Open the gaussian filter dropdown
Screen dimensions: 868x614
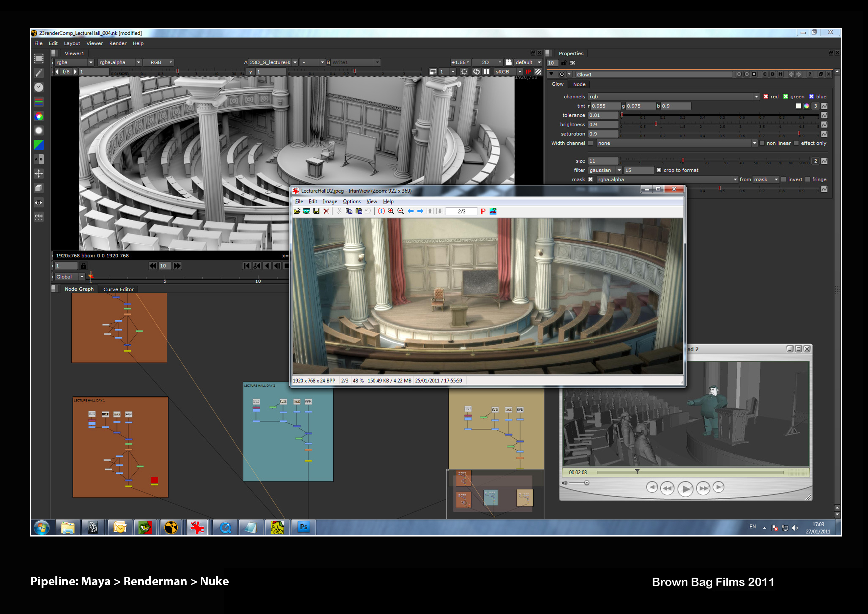point(605,170)
